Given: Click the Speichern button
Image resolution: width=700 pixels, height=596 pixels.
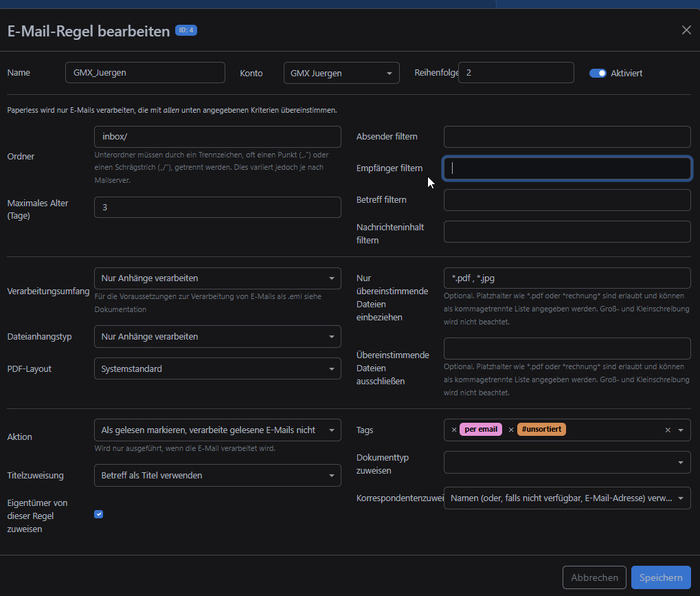Looking at the screenshot, I should 660,577.
